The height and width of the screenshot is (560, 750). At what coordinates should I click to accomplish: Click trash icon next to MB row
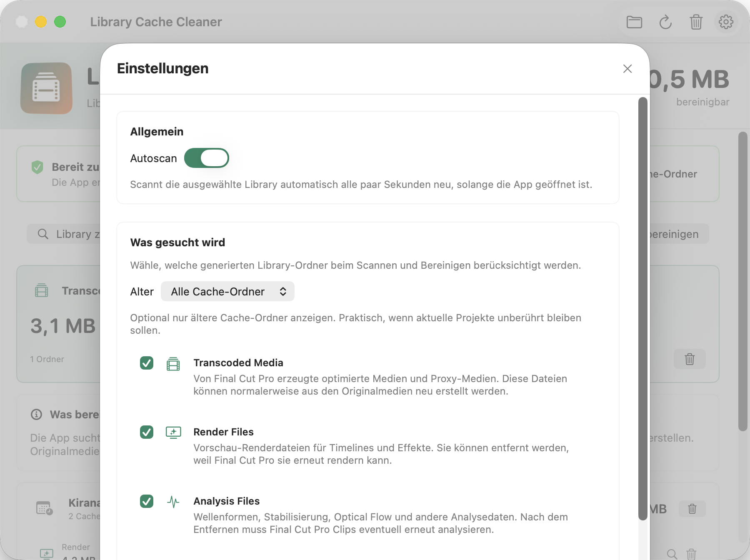click(692, 509)
